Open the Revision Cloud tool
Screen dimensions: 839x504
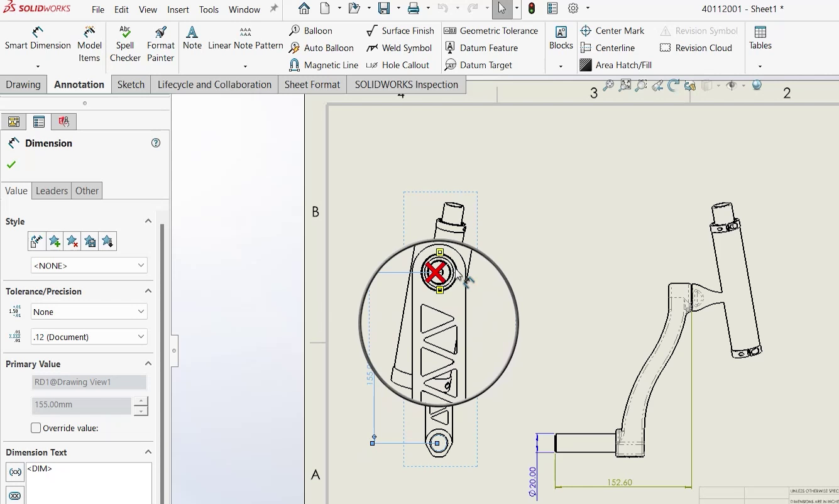696,48
